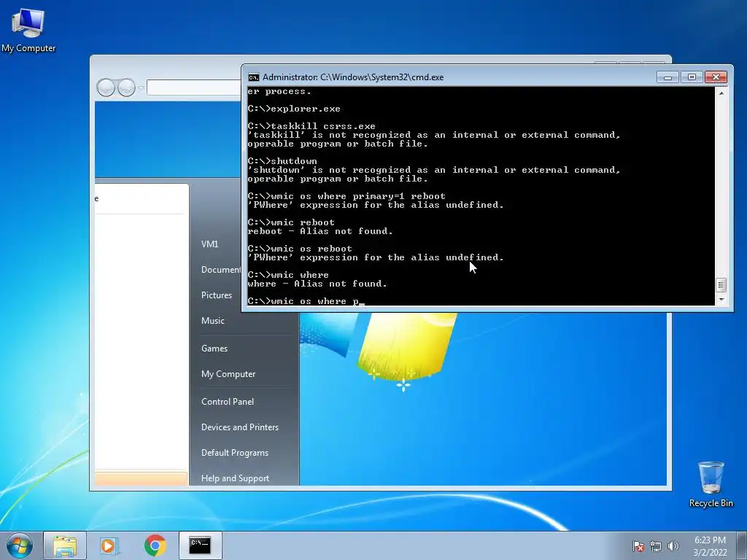Click the cmd scrollbar thumb
The height and width of the screenshot is (560, 747).
721,285
